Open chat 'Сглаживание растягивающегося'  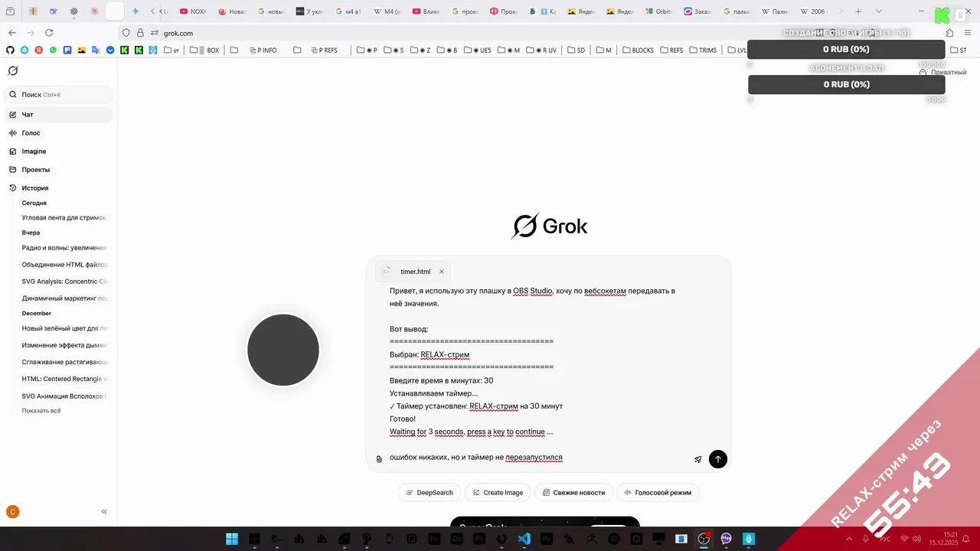[64, 362]
